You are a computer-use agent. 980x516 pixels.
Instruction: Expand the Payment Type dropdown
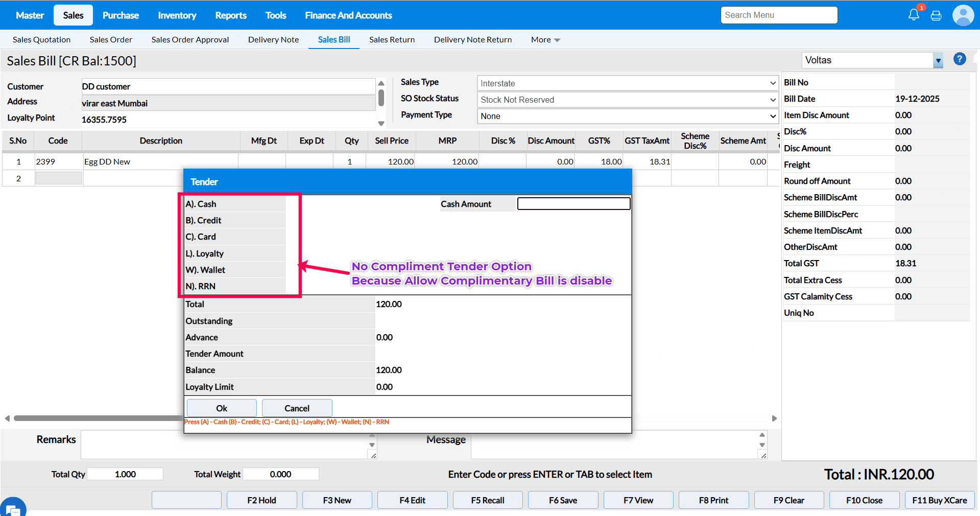(x=628, y=116)
